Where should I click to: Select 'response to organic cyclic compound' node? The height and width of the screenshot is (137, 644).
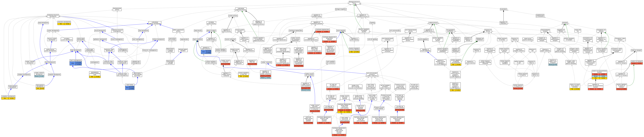pyautogui.click(x=553, y=62)
